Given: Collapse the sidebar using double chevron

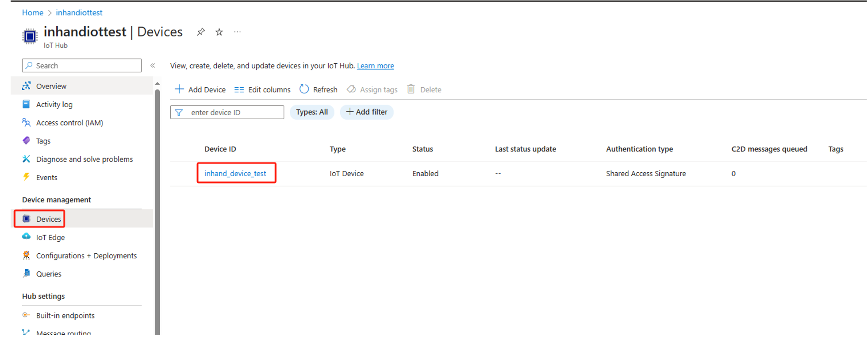Looking at the screenshot, I should coord(153,66).
